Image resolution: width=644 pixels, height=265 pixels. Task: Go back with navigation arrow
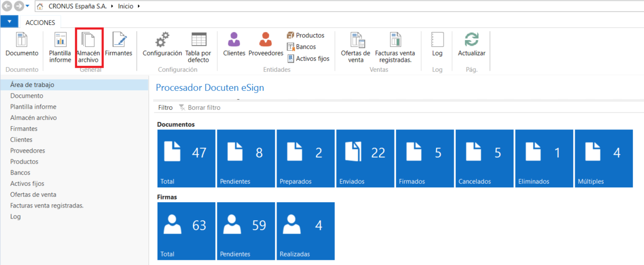click(7, 6)
